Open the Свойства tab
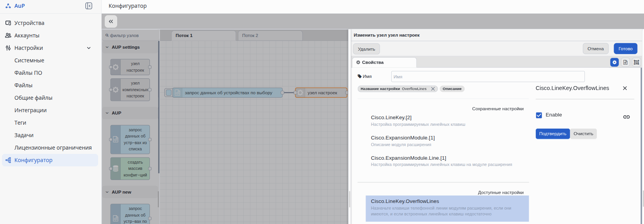644x224 pixels. [x=384, y=62]
